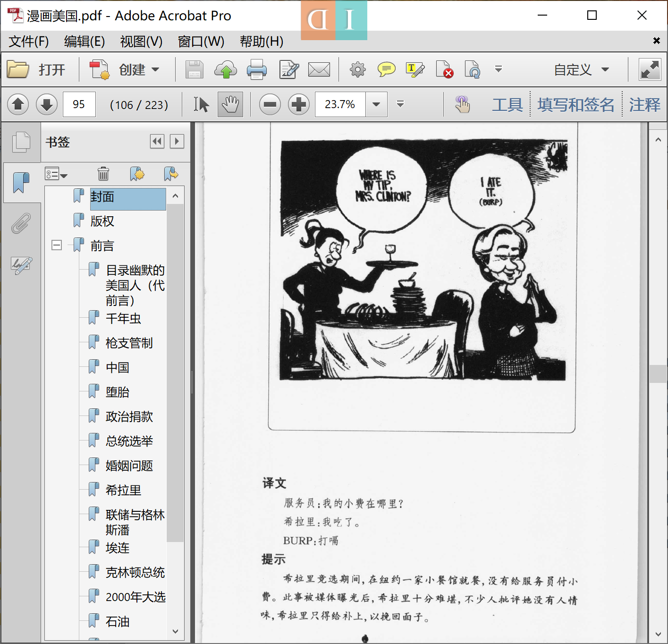The image size is (668, 644).
Task: Open the 自定义 dropdown
Action: pyautogui.click(x=582, y=70)
